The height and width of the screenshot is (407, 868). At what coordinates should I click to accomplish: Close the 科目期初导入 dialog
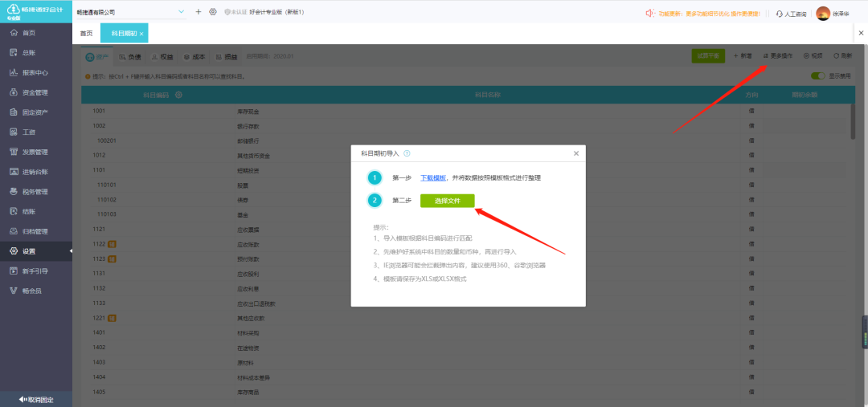click(x=575, y=153)
